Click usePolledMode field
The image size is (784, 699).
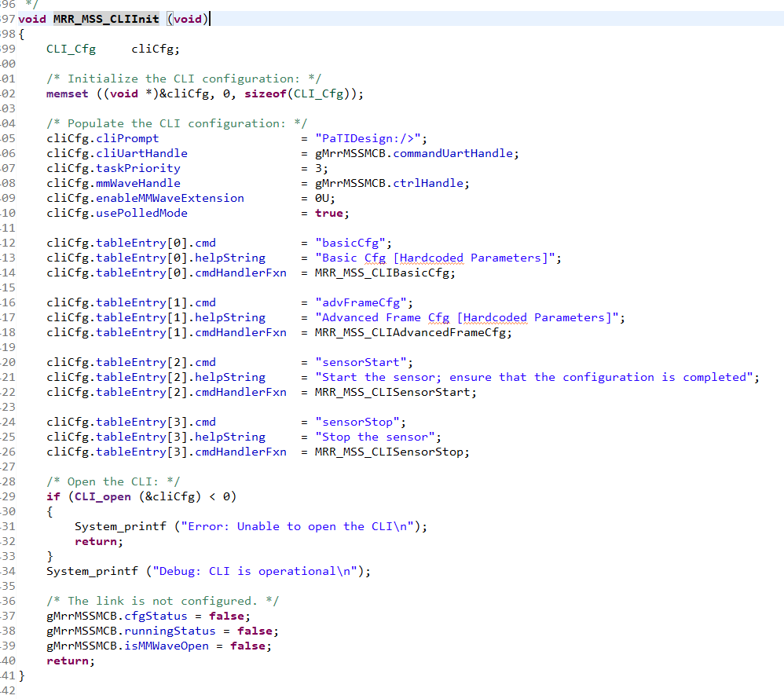[141, 213]
